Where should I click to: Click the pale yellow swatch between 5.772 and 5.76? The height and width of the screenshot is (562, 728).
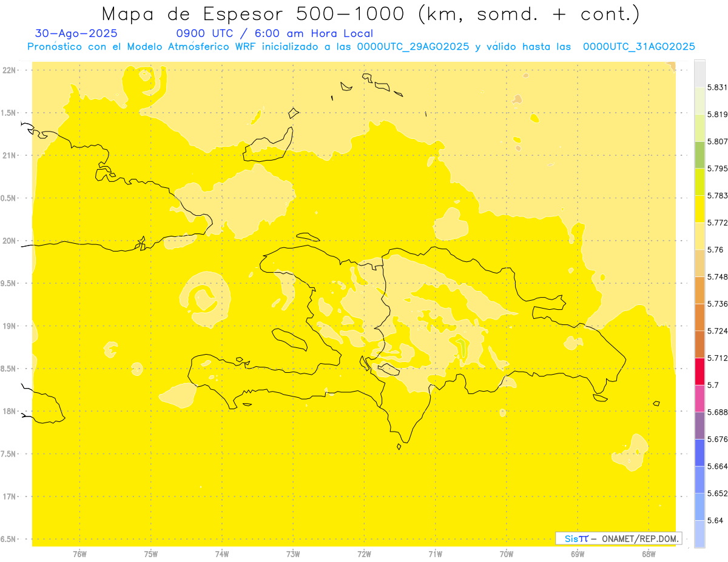point(699,236)
